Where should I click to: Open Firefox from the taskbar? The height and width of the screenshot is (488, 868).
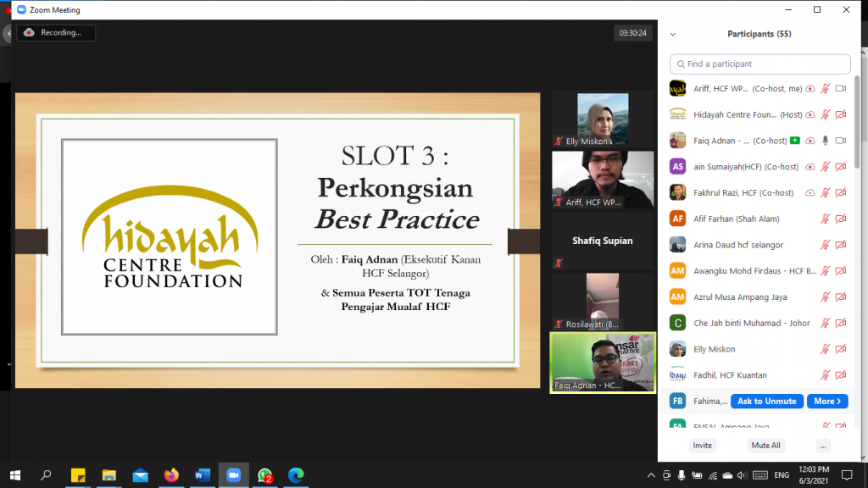click(x=171, y=475)
